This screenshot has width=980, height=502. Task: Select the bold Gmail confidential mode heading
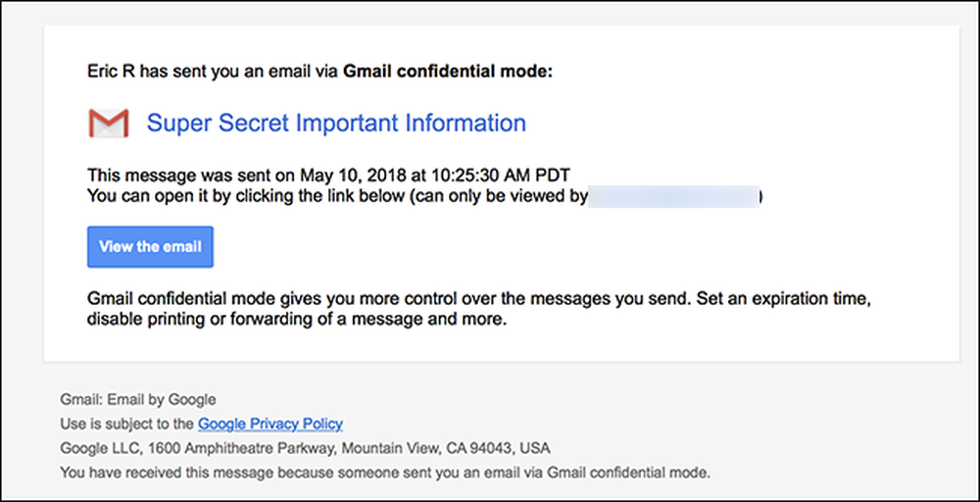point(448,72)
